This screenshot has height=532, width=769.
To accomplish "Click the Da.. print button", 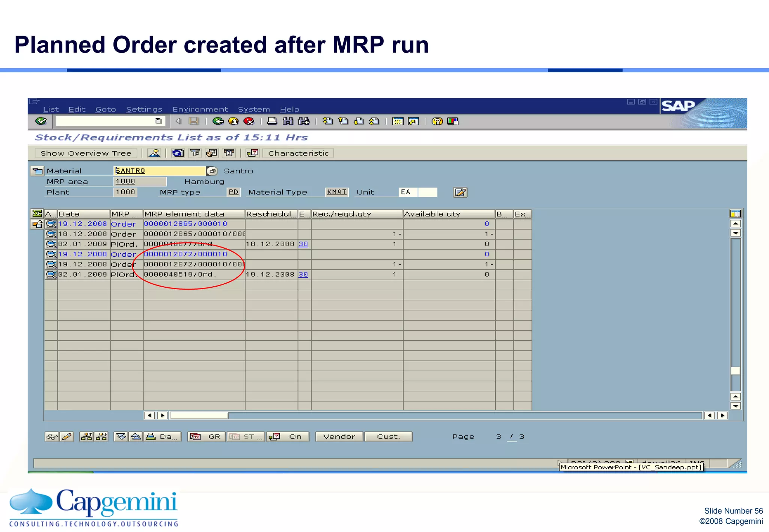I will [163, 437].
